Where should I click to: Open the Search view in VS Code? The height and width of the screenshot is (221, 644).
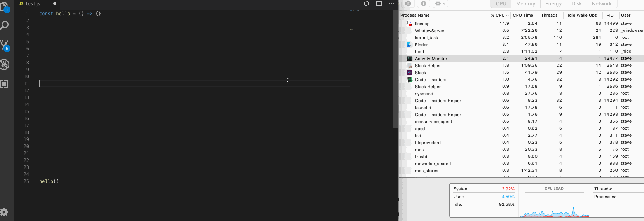pyautogui.click(x=4, y=26)
